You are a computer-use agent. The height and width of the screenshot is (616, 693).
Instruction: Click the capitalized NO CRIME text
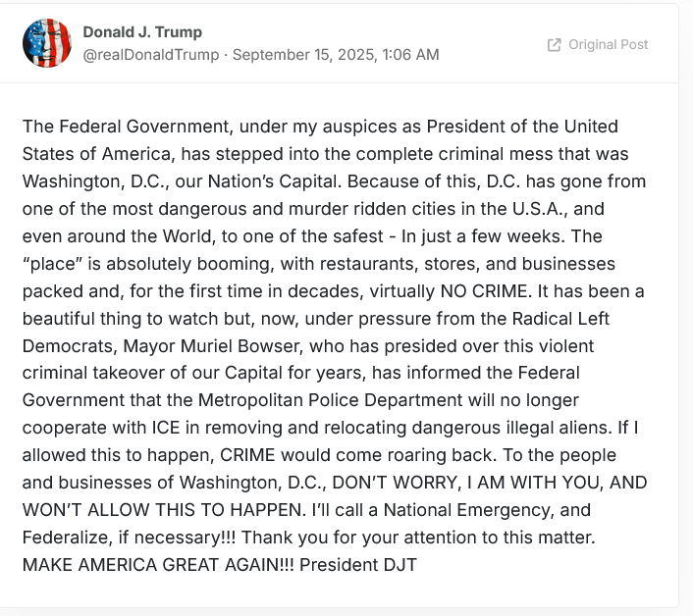[x=484, y=291]
